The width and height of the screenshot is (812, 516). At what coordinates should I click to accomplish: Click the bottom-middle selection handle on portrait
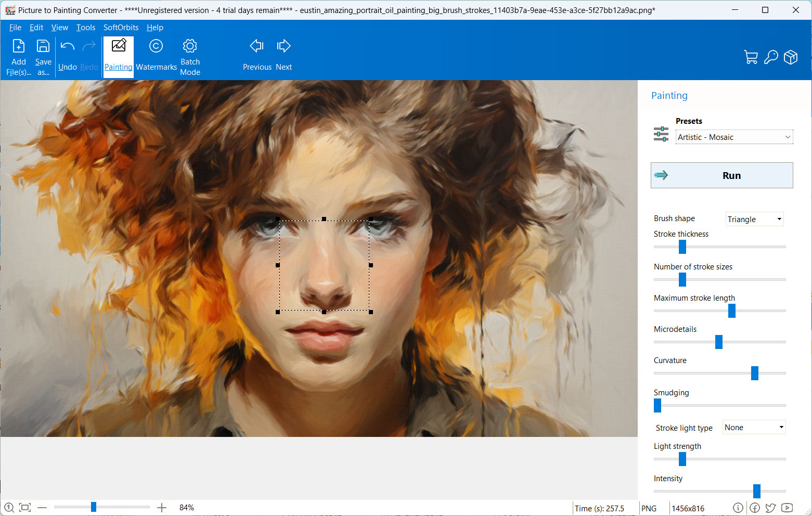point(324,312)
